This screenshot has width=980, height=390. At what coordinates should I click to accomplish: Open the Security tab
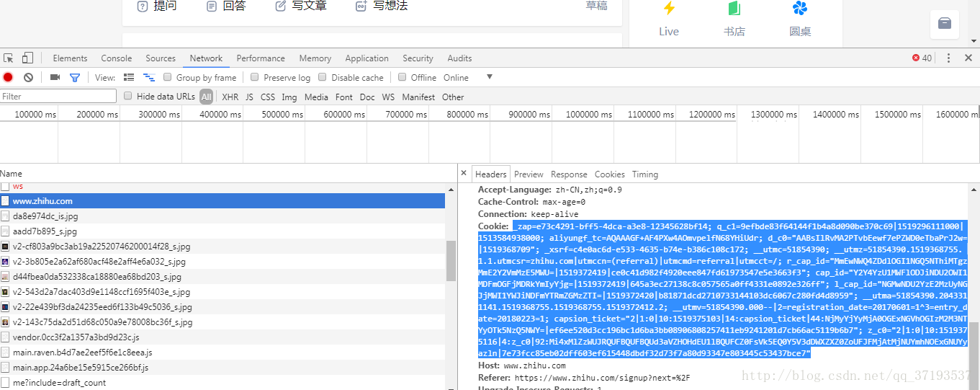tap(418, 58)
